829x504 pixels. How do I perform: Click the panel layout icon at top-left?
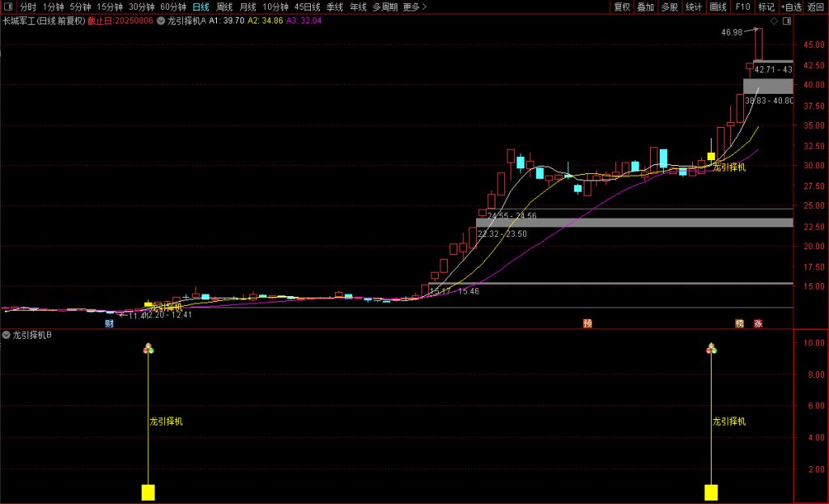pos(7,7)
